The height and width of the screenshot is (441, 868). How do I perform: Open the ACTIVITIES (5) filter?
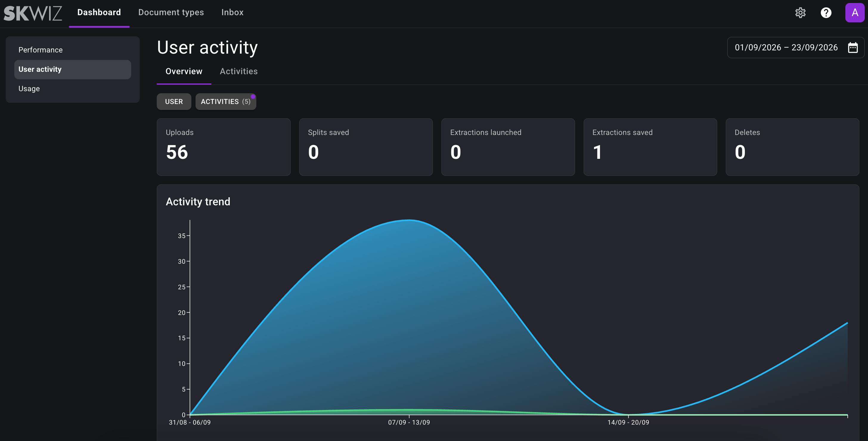tap(226, 101)
